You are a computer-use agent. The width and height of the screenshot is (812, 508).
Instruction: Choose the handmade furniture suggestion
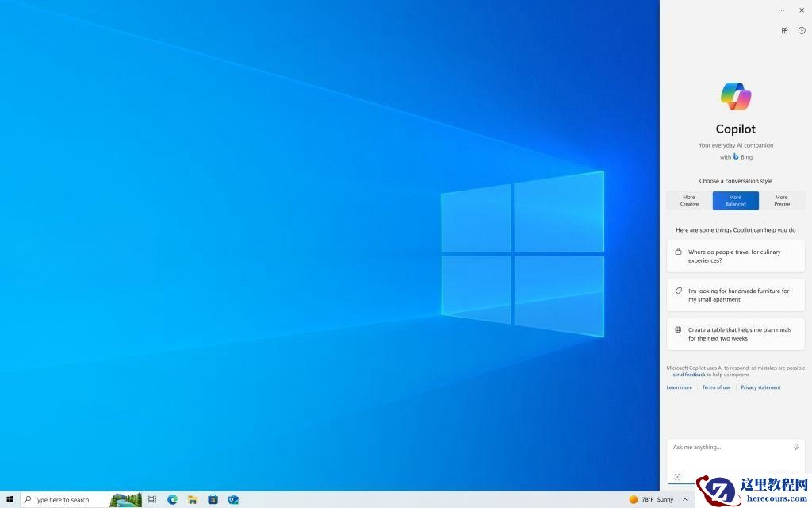tap(736, 294)
